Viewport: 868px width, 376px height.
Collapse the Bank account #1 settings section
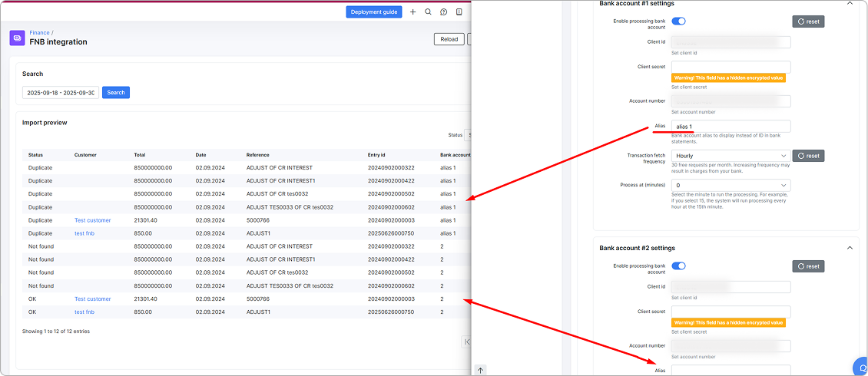click(850, 3)
